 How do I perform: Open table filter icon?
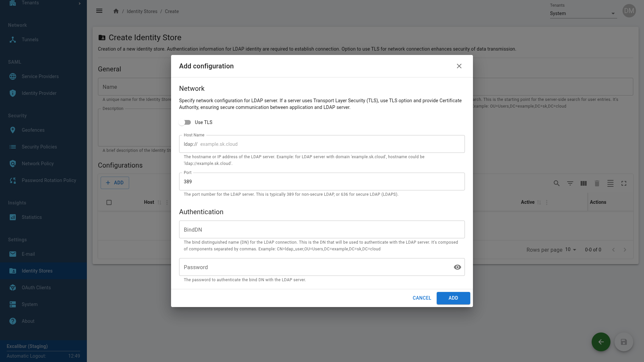[570, 183]
